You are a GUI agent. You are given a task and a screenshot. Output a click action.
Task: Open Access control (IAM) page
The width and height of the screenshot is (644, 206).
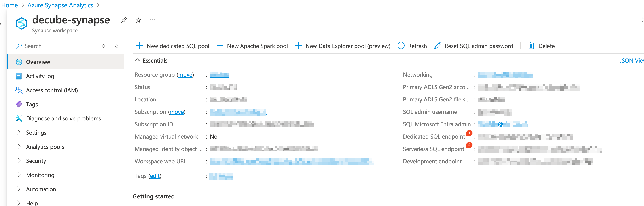point(52,90)
